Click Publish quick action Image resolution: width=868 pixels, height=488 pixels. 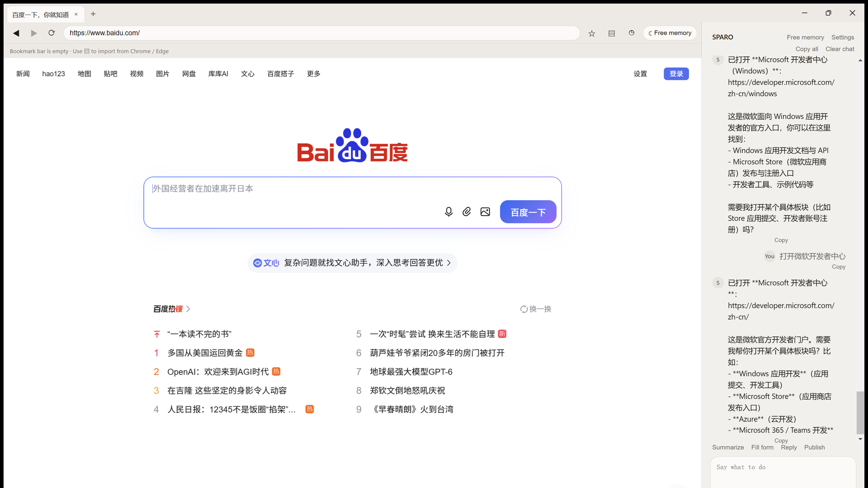815,447
